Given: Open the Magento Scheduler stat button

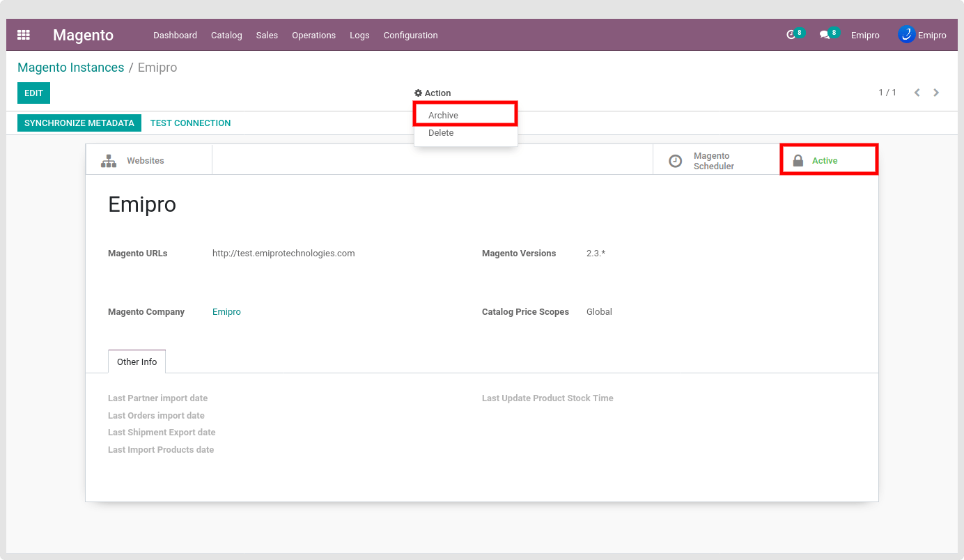Looking at the screenshot, I should [x=716, y=160].
